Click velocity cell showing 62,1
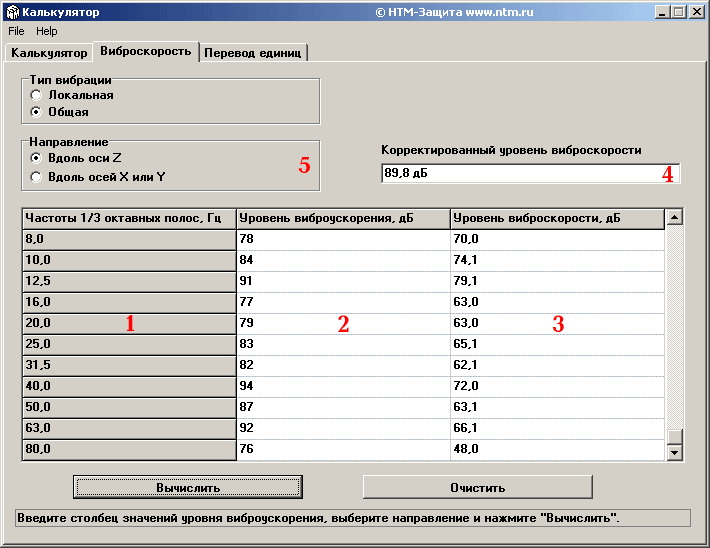710x548 pixels. coord(557,366)
